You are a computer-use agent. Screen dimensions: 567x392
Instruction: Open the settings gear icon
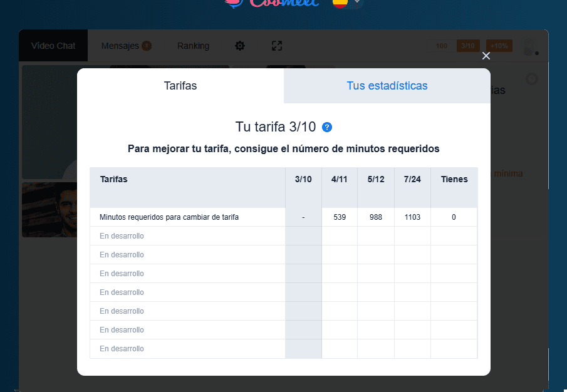point(240,46)
